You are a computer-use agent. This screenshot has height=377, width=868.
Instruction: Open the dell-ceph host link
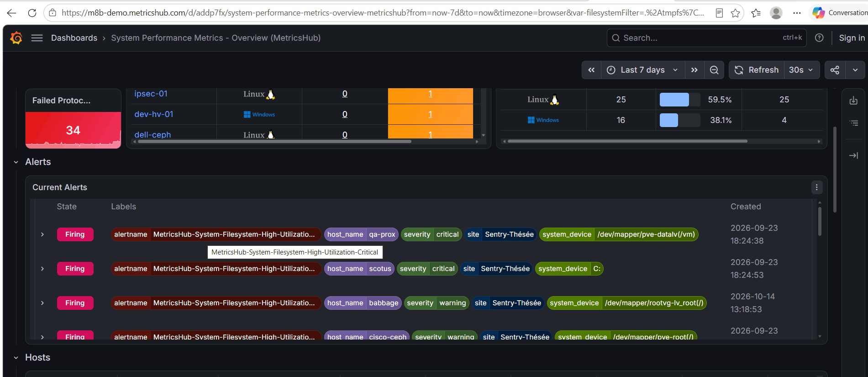153,134
